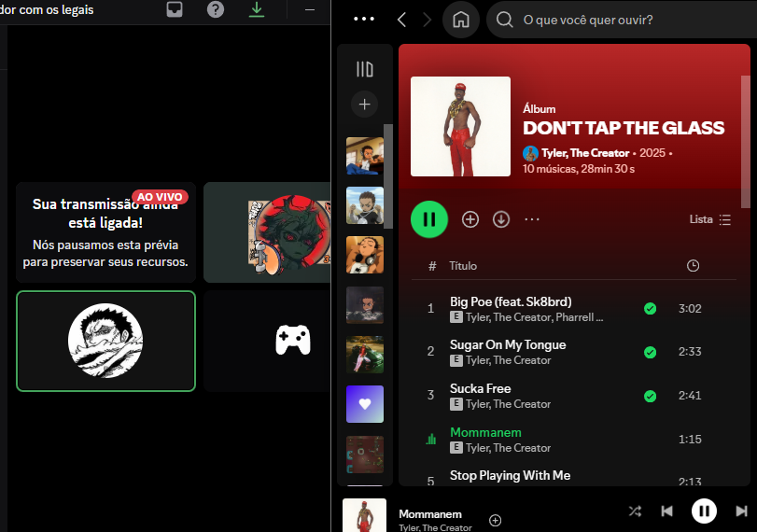Expand Your Library sidebar icon

[x=365, y=69]
